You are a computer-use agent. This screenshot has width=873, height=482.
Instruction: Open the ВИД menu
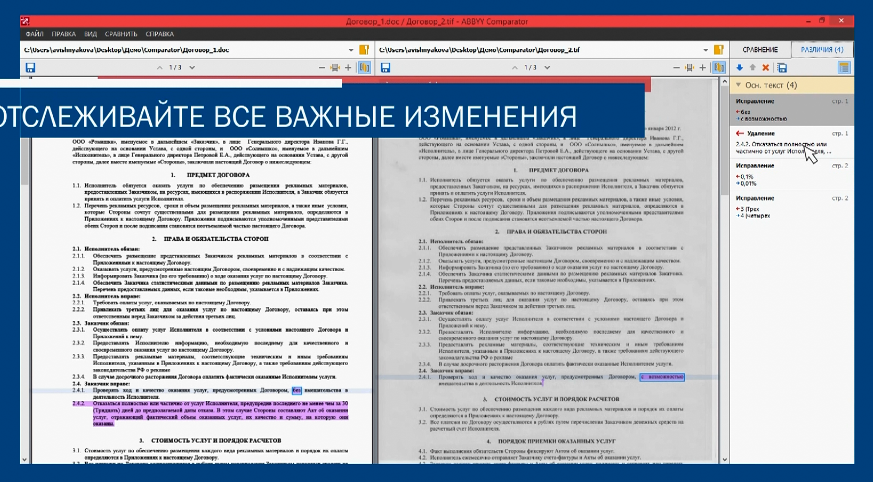pos(91,34)
